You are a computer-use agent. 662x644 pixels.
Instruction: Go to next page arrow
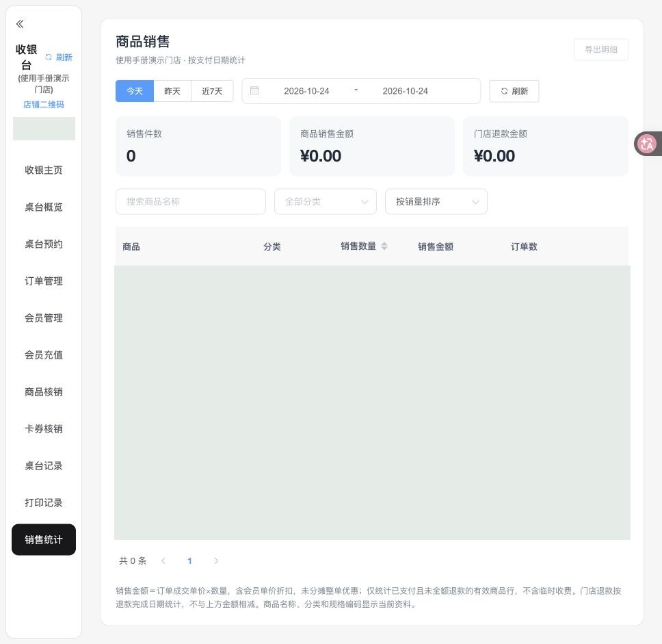point(216,561)
